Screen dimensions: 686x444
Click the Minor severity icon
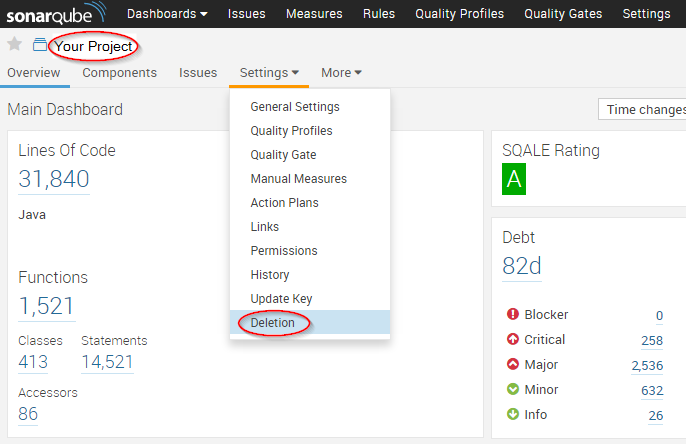pyautogui.click(x=512, y=389)
